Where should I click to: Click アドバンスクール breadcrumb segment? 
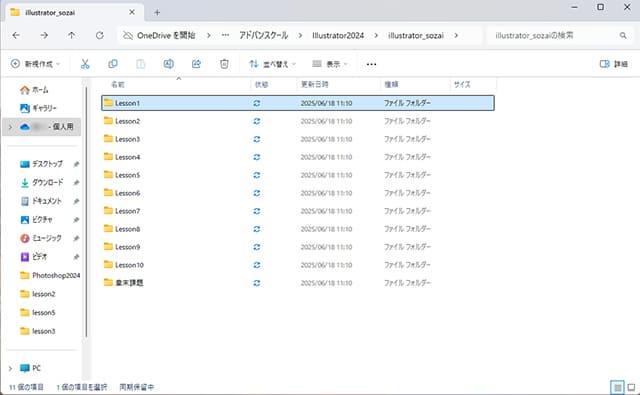[x=264, y=36]
